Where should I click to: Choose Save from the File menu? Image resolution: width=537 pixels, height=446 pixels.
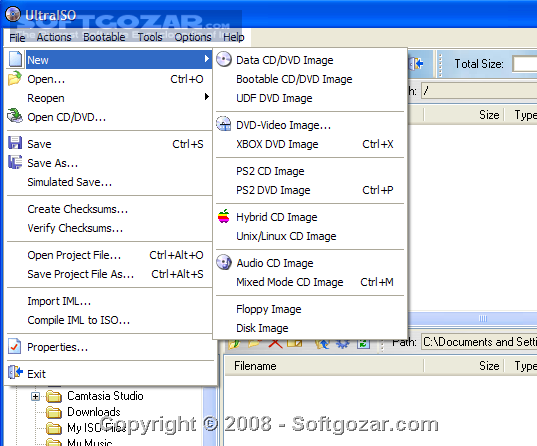click(110, 144)
